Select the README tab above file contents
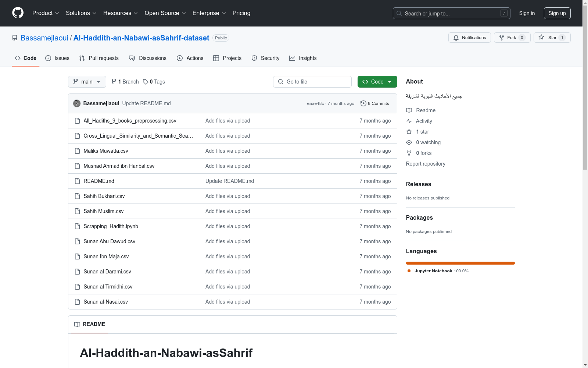This screenshot has width=588, height=368. pyautogui.click(x=90, y=324)
